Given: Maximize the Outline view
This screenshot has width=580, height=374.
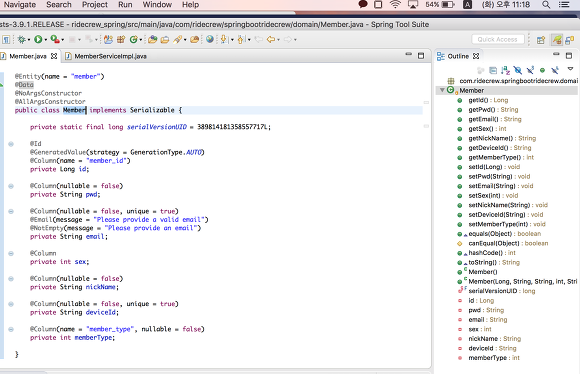Looking at the screenshot, I should pos(569,56).
